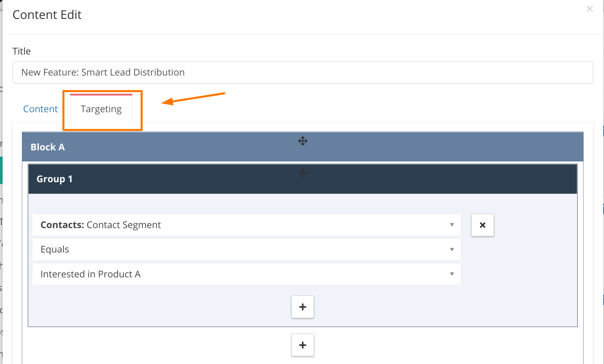Viewport: 604px width, 364px height.
Task: Click the Group 1 label text
Action: click(x=55, y=179)
